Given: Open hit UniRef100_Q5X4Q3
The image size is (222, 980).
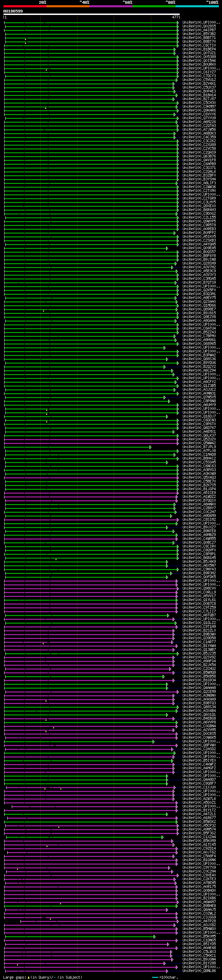Looking at the screenshot, I should pos(199,477).
